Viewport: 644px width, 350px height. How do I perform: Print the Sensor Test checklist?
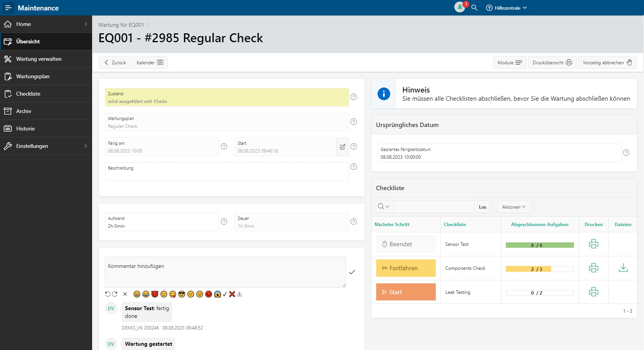[593, 244]
